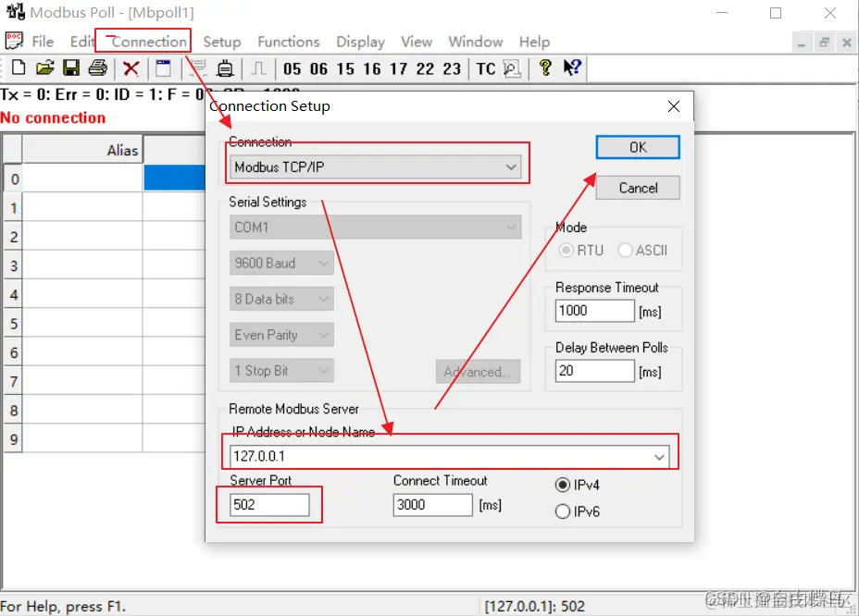Click the Delay Between Polls 20 field
Screen dimensions: 859x616
[595, 371]
